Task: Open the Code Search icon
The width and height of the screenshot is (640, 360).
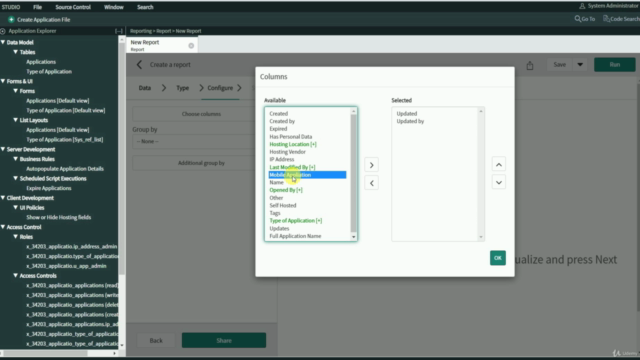Action: click(606, 19)
